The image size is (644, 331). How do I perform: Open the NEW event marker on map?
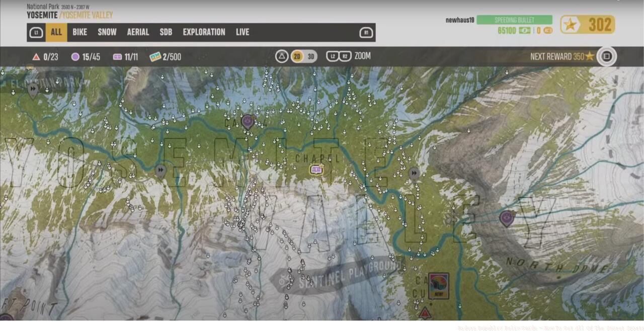click(438, 285)
